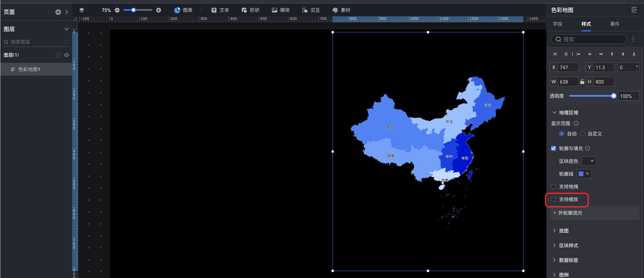Screen dimensions: 644x278
Task: Click the layers stack icon in toolbar
Action: click(81, 10)
